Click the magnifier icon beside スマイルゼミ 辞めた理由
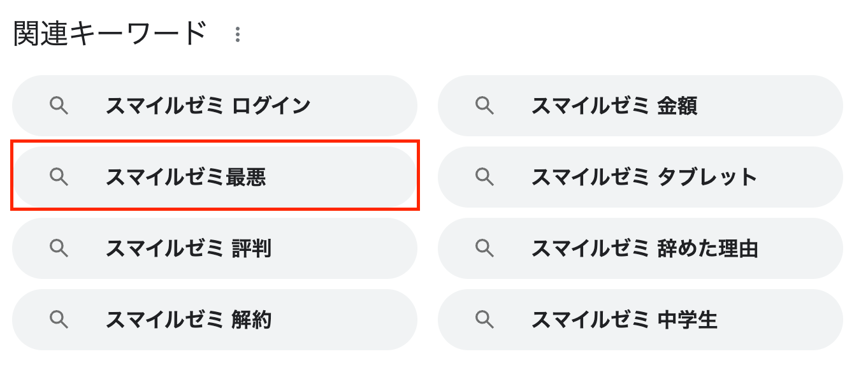Image resolution: width=868 pixels, height=377 pixels. (485, 249)
